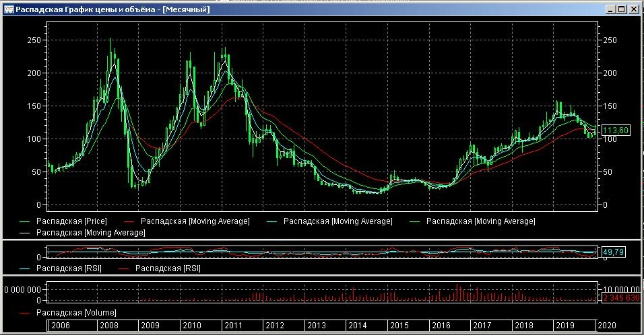This screenshot has height=335, width=644.
Task: Select the white-line Moving Average legend entry
Action: (x=83, y=233)
